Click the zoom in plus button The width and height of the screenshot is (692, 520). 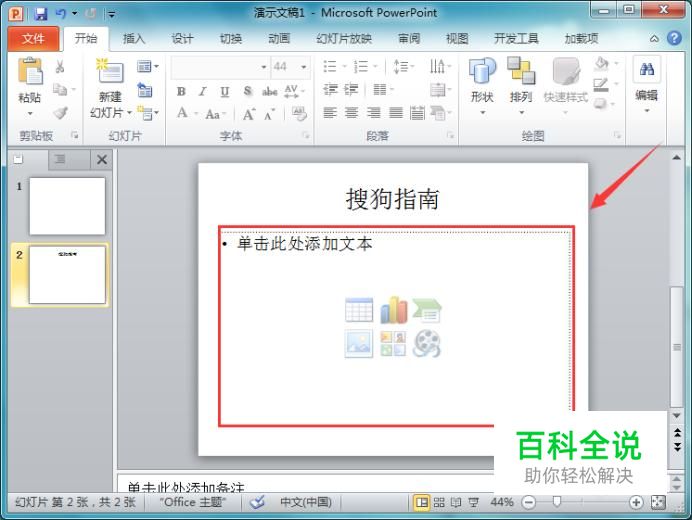[x=636, y=502]
